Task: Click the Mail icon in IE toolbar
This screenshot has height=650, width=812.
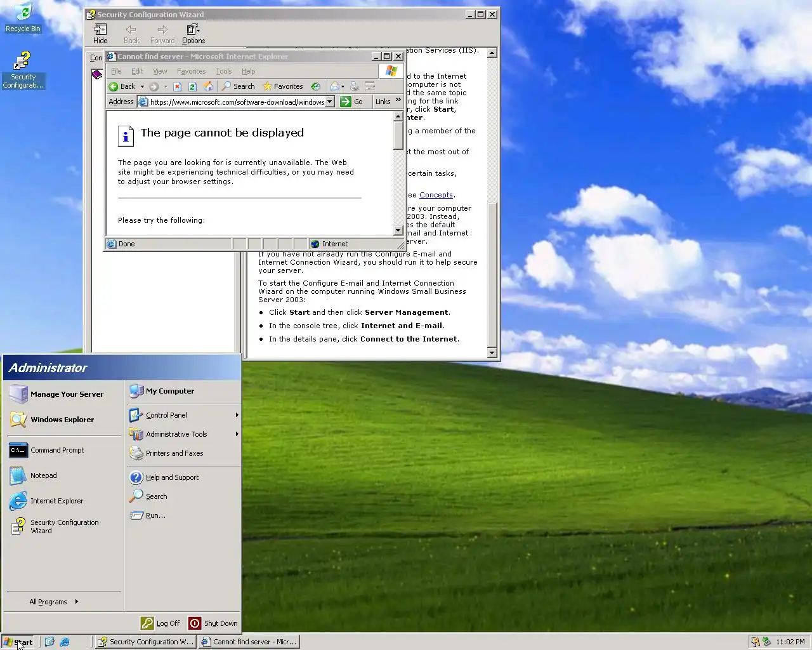Action: point(334,86)
